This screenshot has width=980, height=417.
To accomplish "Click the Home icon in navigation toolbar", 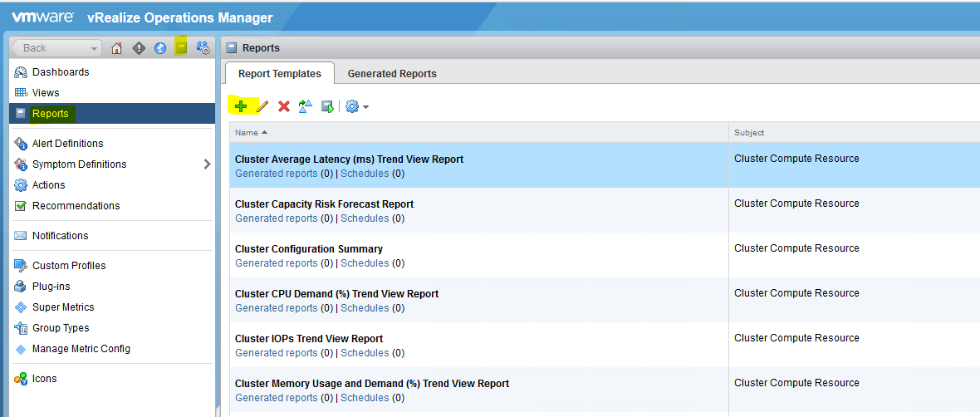I will (x=116, y=48).
